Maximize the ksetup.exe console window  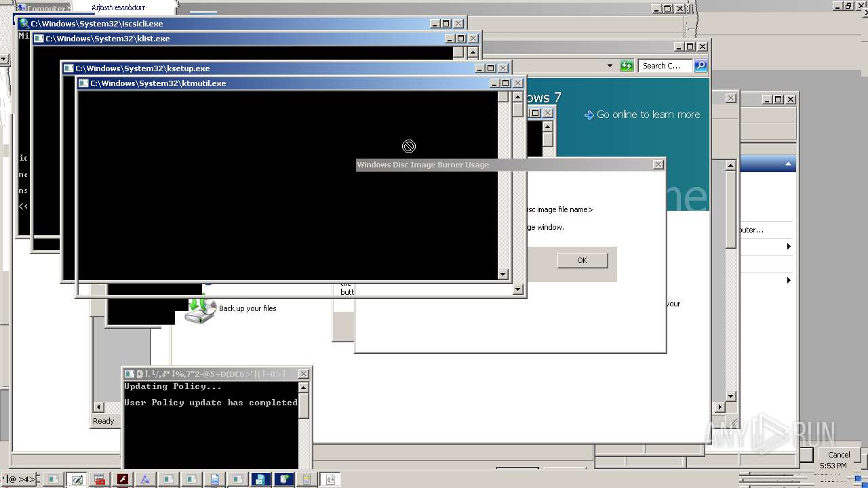pos(490,68)
